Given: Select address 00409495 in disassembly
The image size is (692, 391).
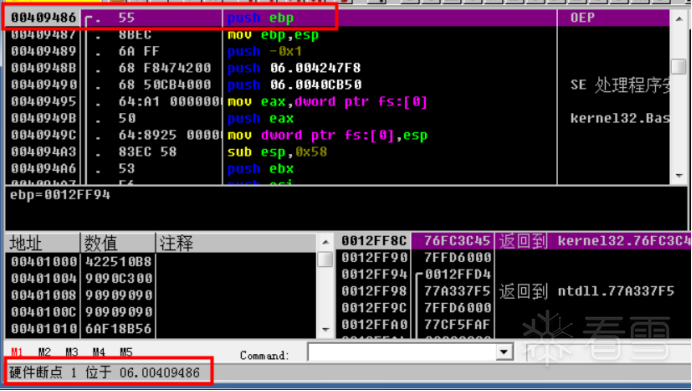Looking at the screenshot, I should (x=43, y=102).
